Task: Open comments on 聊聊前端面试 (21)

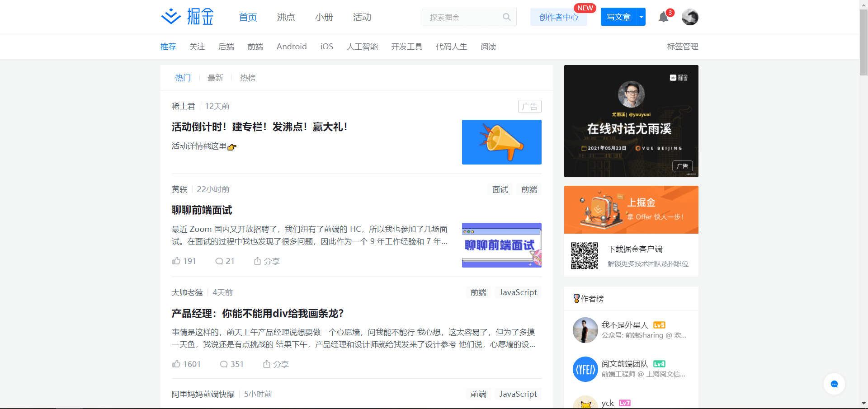Action: coord(225,261)
